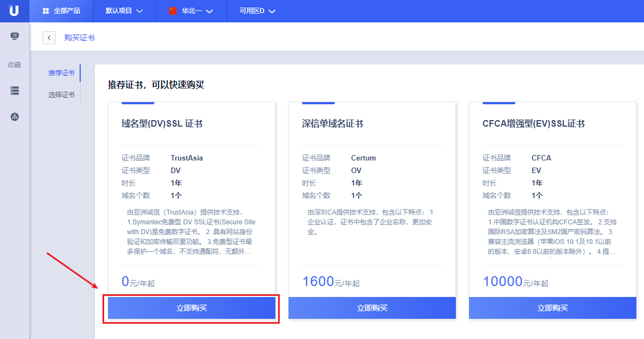The height and width of the screenshot is (339, 644).
Task: Click the TrustAsia brand value
Action: 187,158
